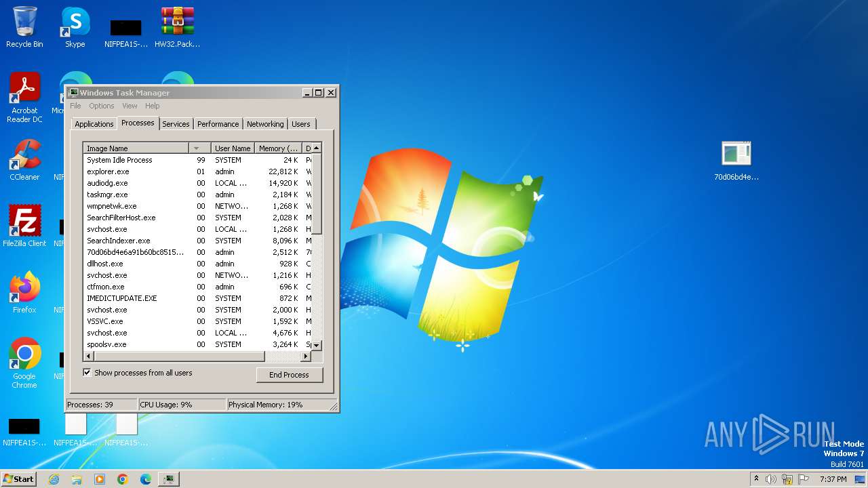Select the VSSVC.exe process row
868x488 pixels.
197,321
